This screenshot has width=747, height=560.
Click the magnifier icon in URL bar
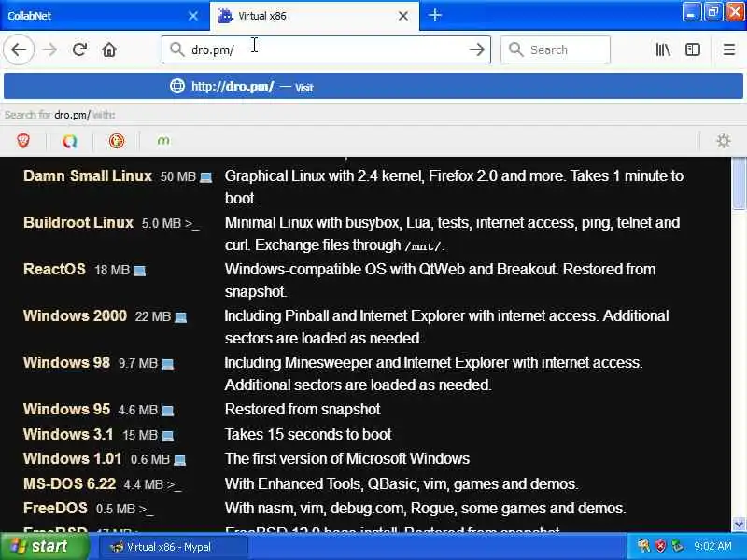[x=177, y=49]
